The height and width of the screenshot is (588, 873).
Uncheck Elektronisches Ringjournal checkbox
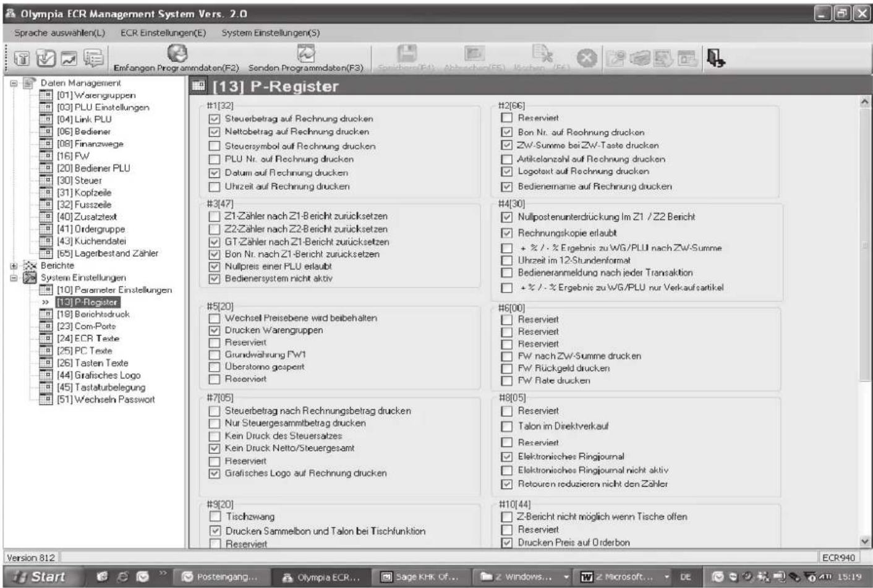507,457
